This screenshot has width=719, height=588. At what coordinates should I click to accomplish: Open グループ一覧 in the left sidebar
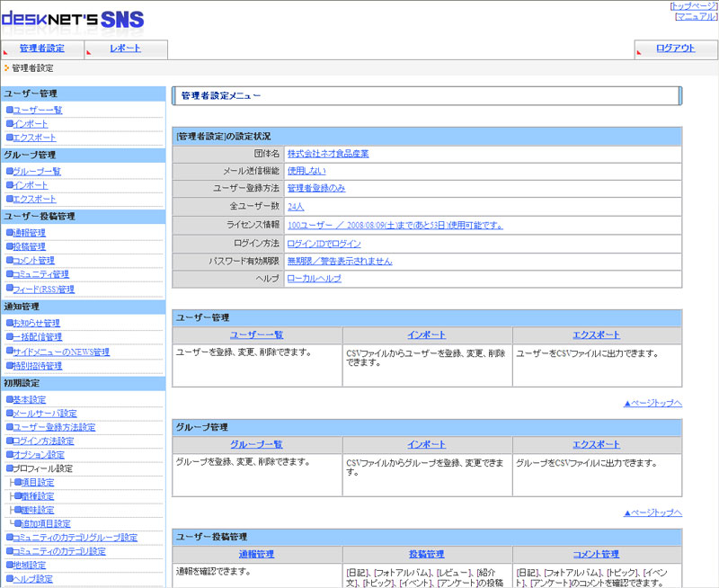click(37, 172)
